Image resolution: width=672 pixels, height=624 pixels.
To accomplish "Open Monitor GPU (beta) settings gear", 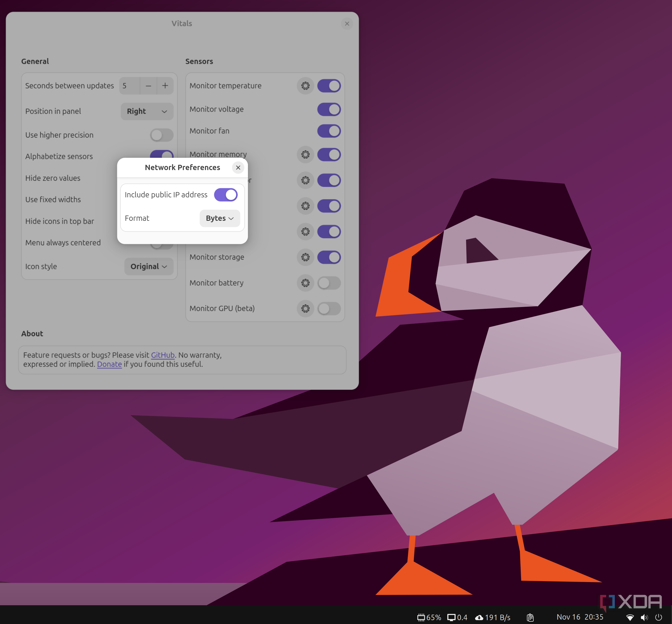I will coord(305,308).
